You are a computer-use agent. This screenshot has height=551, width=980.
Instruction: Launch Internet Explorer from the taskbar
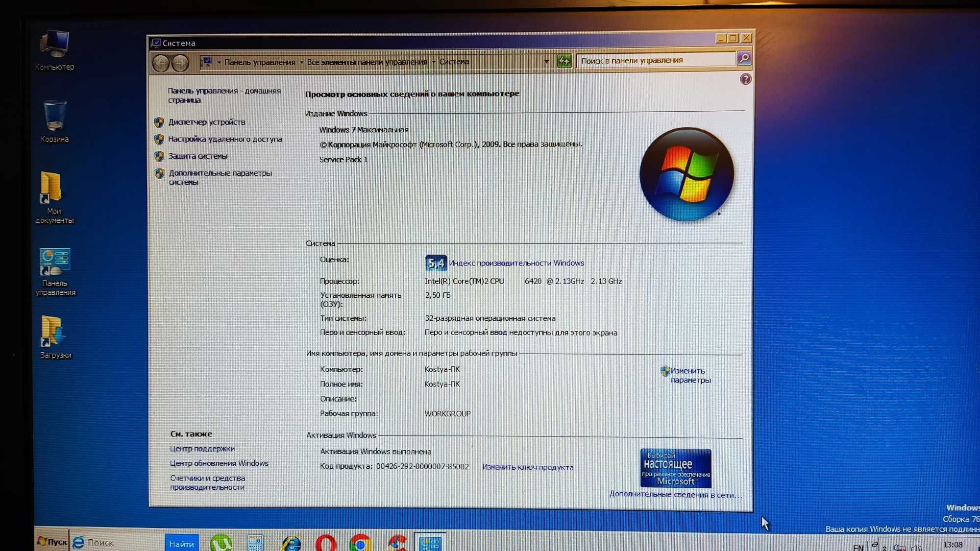(292, 543)
